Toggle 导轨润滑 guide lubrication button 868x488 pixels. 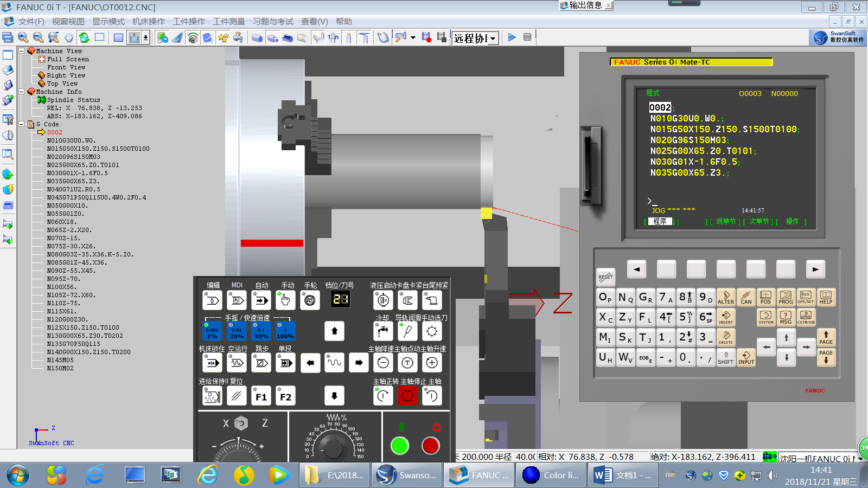407,331
